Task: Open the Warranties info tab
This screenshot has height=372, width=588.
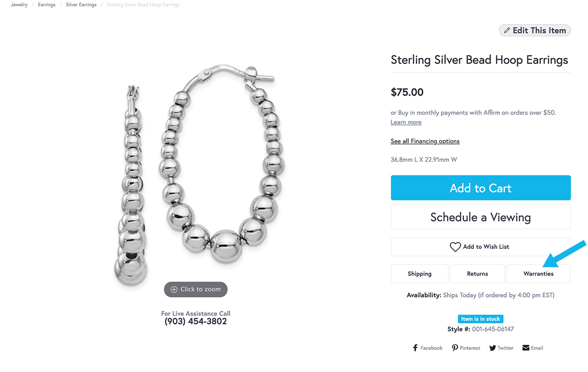Action: point(538,274)
